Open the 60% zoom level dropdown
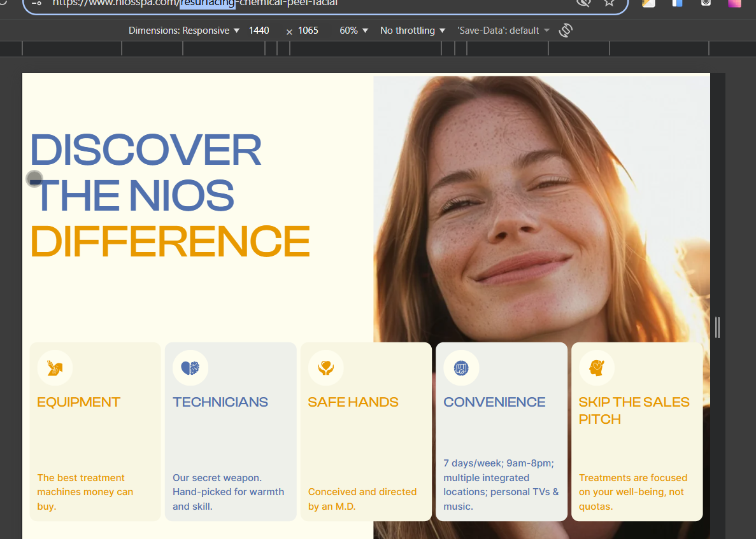756x539 pixels. [353, 31]
